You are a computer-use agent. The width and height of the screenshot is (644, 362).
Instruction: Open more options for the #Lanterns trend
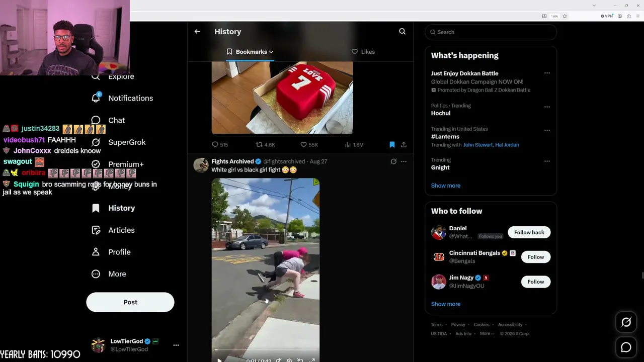(547, 130)
